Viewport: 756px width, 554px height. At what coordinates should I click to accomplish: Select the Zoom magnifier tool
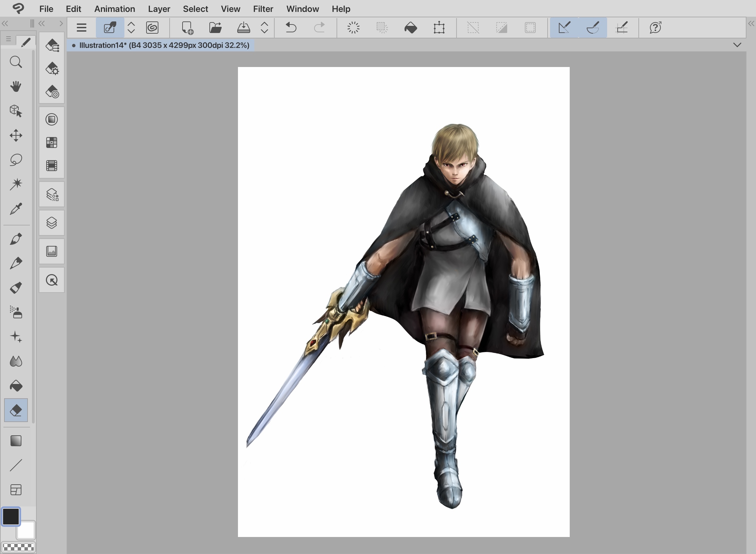pos(16,62)
